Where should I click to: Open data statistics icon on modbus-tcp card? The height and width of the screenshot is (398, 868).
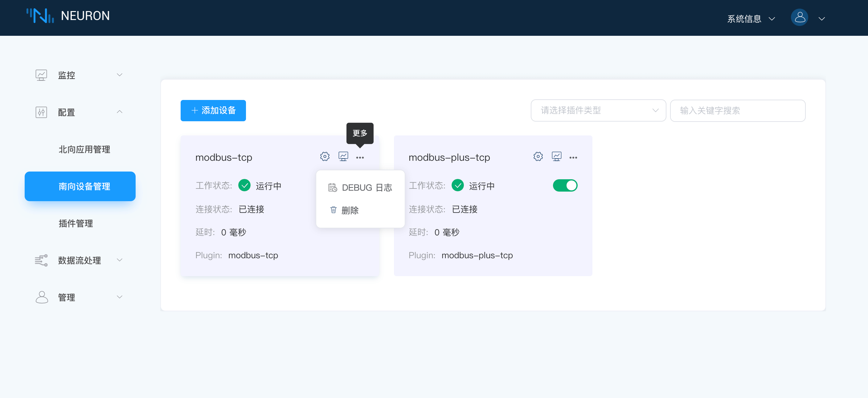click(x=343, y=156)
